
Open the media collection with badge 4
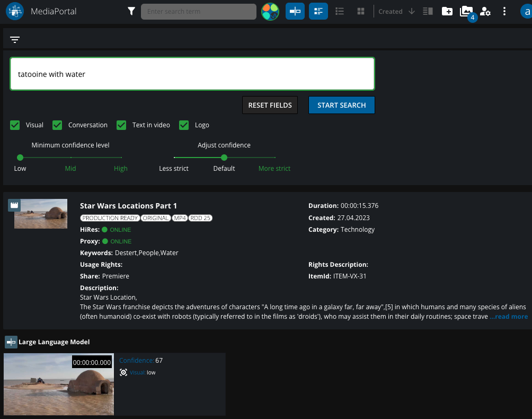[x=466, y=11]
